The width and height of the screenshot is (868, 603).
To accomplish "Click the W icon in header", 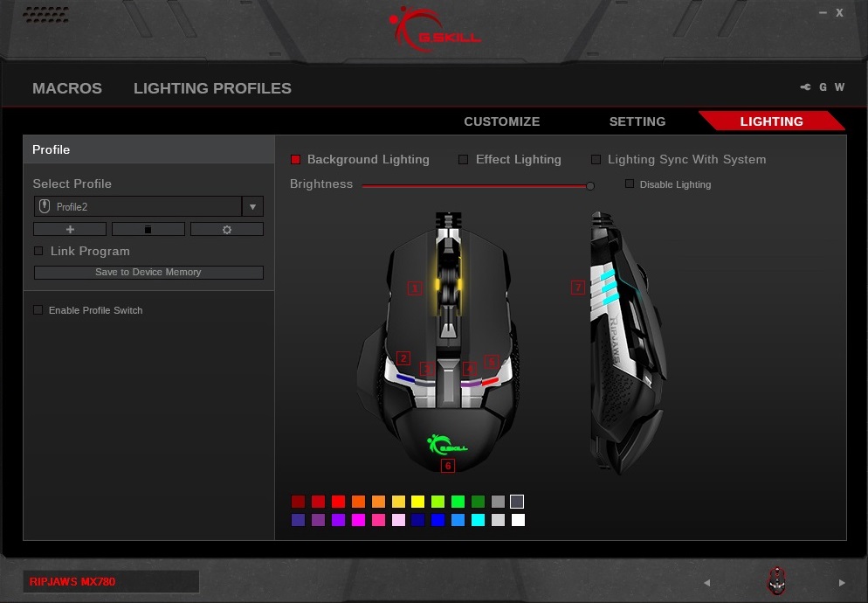I will click(x=840, y=87).
